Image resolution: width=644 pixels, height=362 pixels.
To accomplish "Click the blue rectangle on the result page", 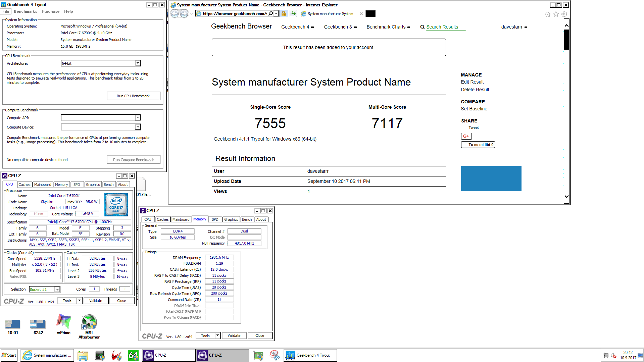I will point(491,178).
